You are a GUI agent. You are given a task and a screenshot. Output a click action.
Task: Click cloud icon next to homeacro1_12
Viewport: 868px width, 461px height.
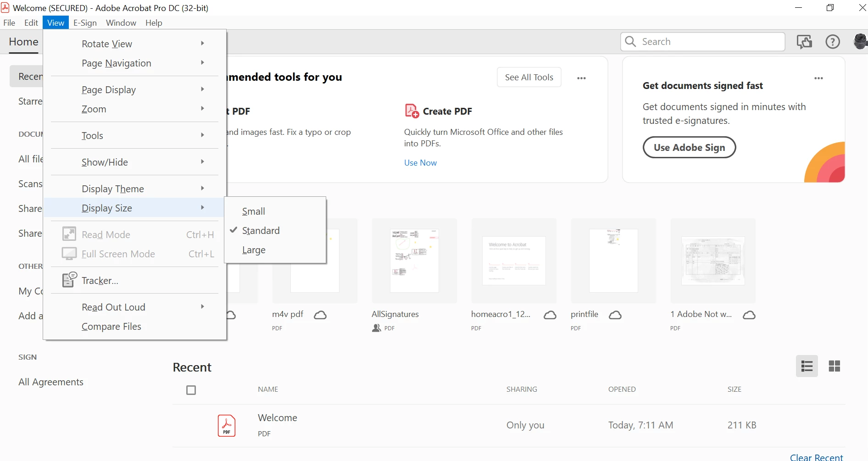point(550,315)
